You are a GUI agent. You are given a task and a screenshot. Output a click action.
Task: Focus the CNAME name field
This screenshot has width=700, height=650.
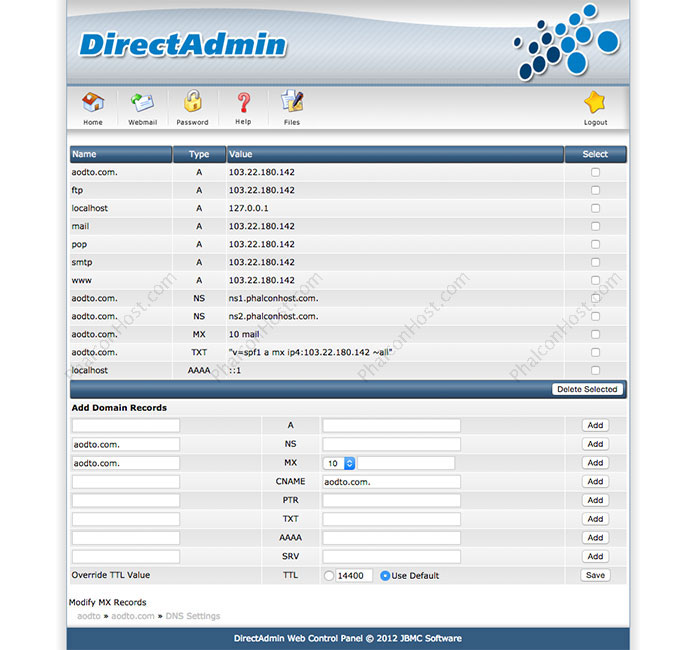126,482
